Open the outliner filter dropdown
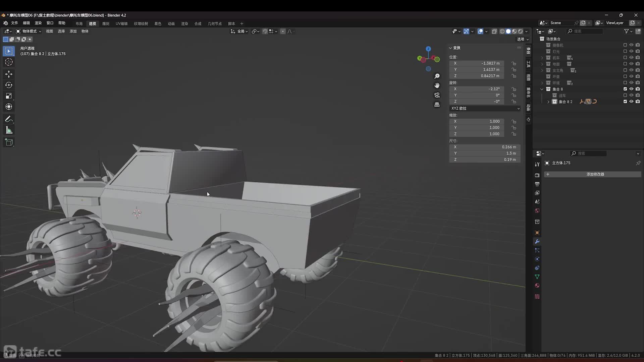 pos(628,31)
